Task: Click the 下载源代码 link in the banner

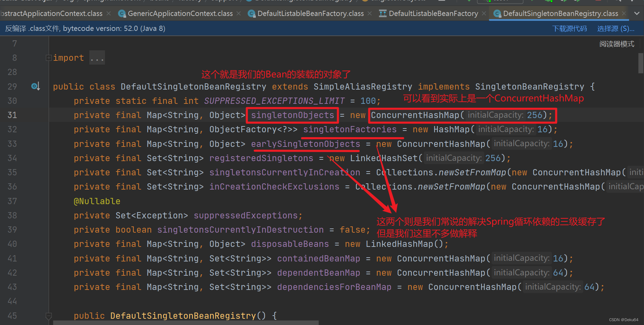Action: pyautogui.click(x=569, y=28)
